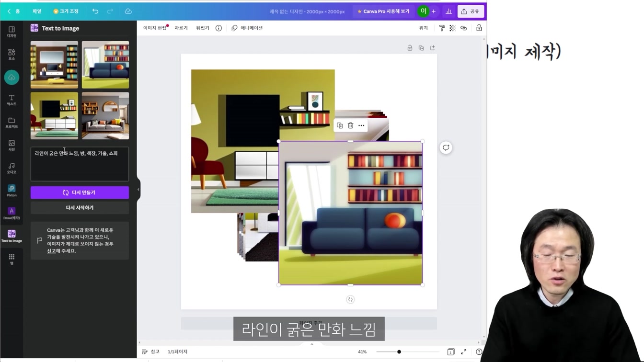Open the 앱 (Apps) grid in sidebar

pos(11,259)
